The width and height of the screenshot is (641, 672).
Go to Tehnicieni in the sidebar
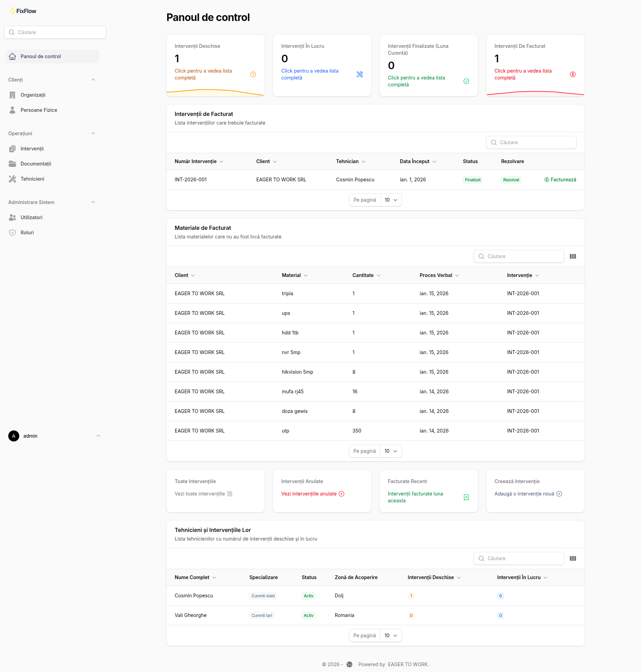[32, 179]
